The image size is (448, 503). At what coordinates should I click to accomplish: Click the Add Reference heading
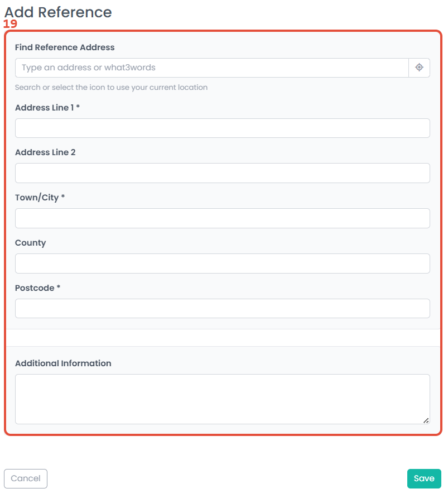[58, 12]
